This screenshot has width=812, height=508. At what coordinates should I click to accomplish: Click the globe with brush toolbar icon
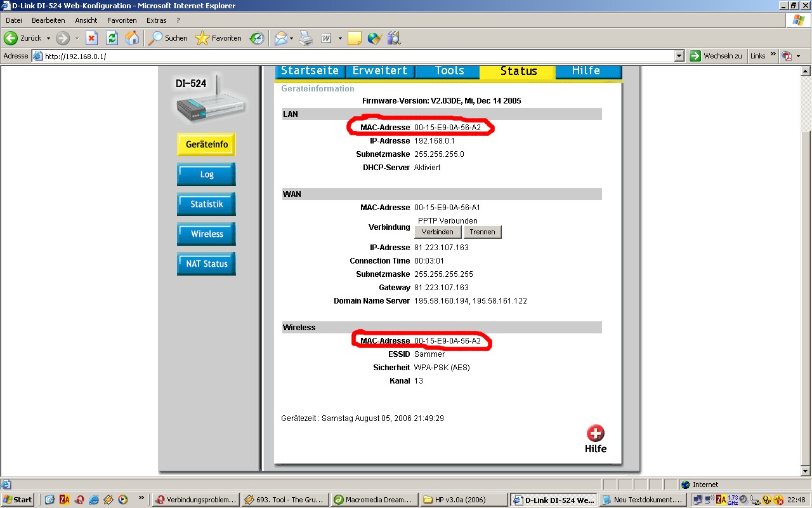click(374, 38)
